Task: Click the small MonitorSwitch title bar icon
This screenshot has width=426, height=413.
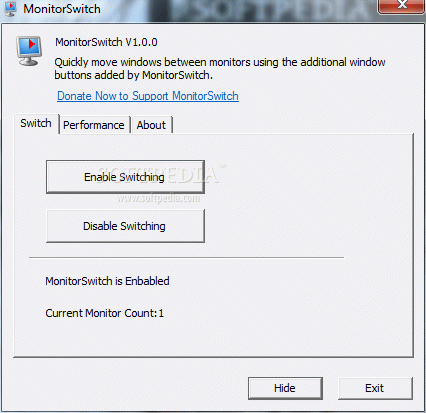Action: pos(10,9)
